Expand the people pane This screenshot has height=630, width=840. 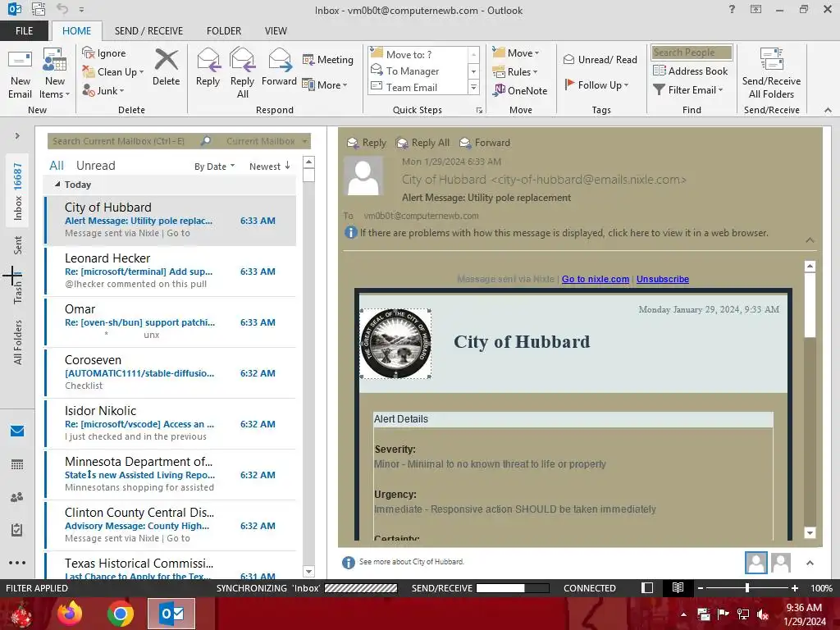810,563
